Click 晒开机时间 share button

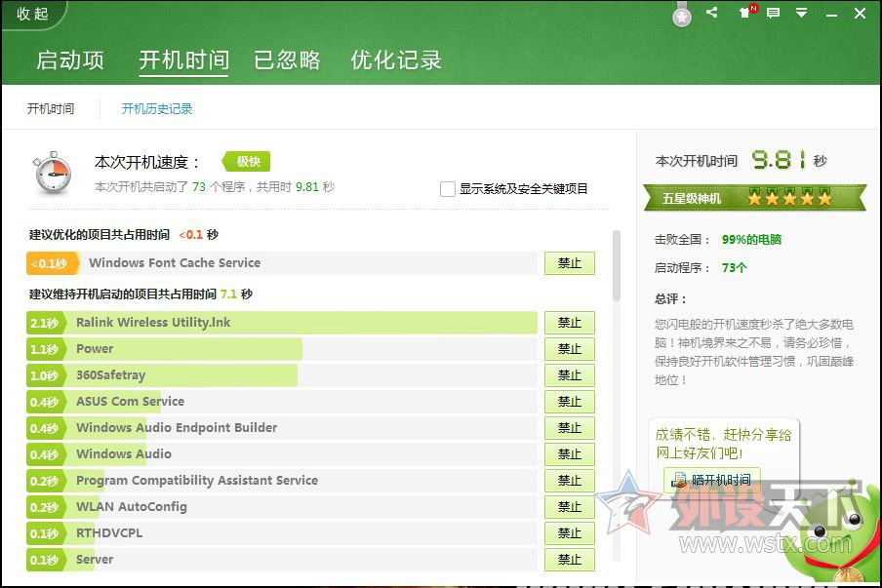coord(712,480)
